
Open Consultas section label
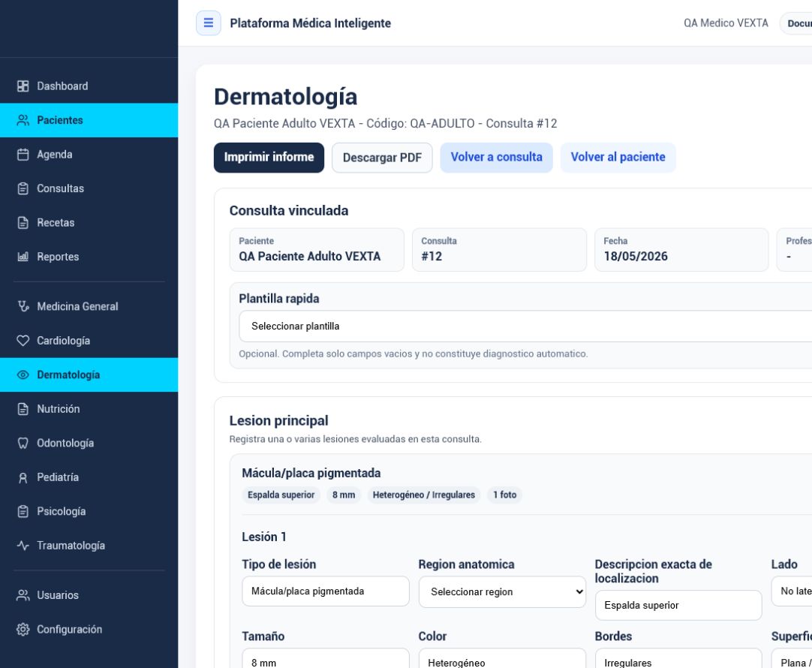[x=60, y=188]
